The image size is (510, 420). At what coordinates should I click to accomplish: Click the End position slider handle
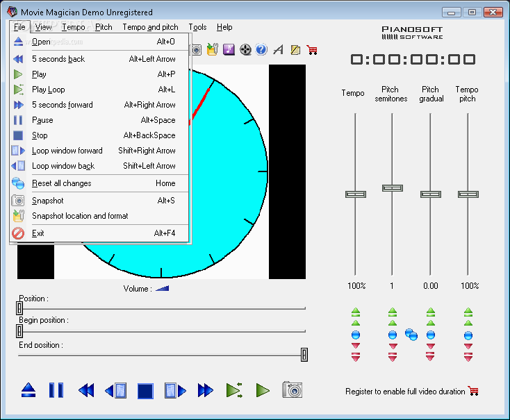tap(304, 354)
